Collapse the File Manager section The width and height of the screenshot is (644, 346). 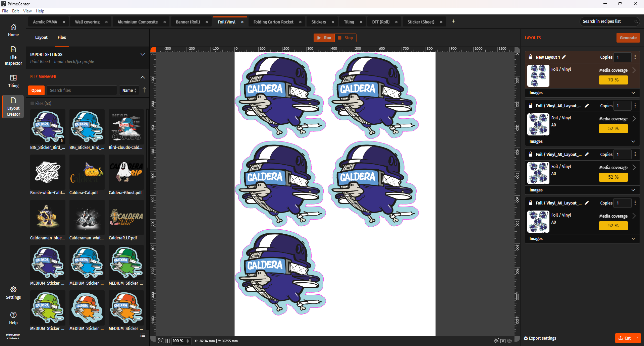(x=143, y=77)
